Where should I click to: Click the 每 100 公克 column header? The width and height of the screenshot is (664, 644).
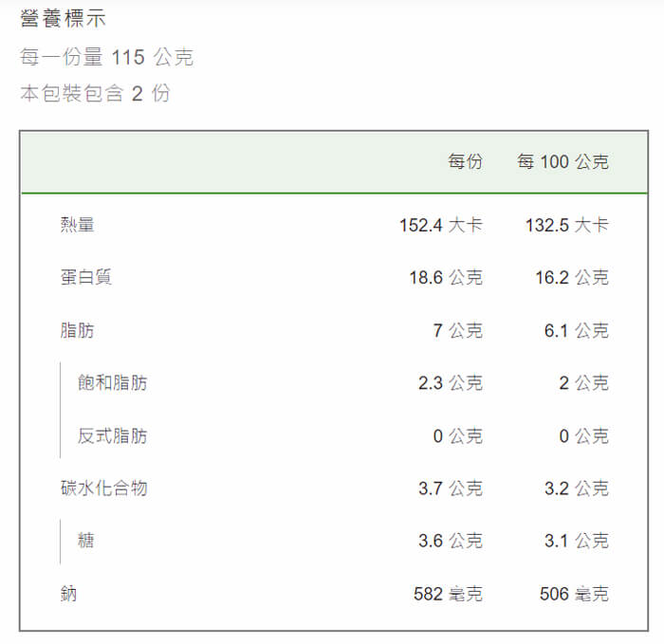point(563,161)
